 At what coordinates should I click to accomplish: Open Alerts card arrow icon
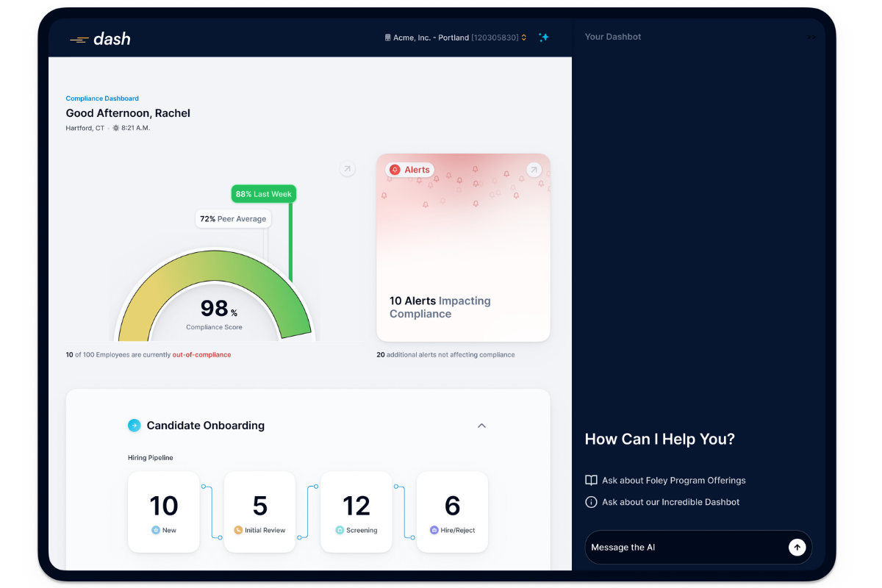click(534, 170)
